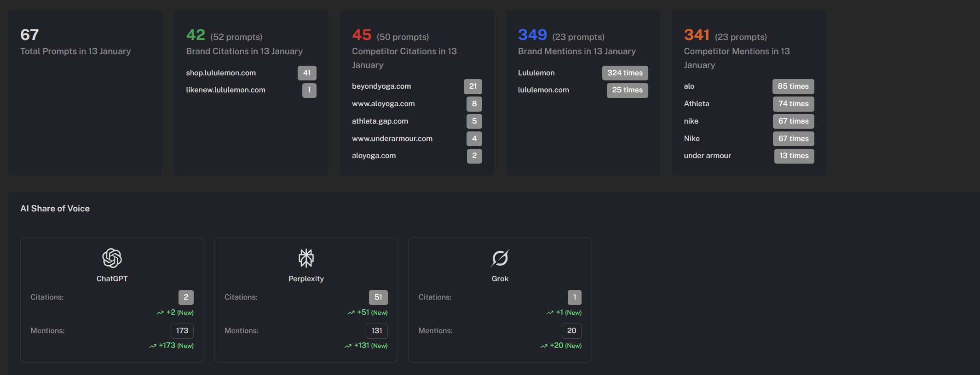980x375 pixels.
Task: Click the lowercase nike competitor mention
Action: pyautogui.click(x=691, y=121)
